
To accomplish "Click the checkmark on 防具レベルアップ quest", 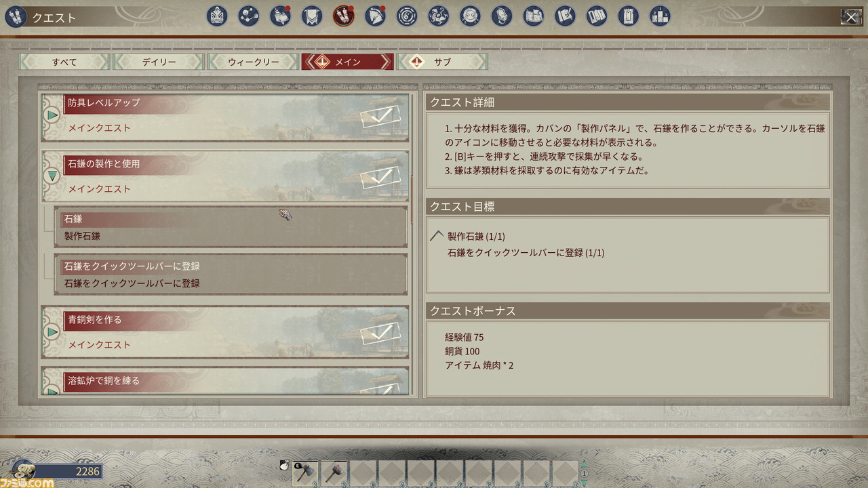I will click(x=380, y=116).
